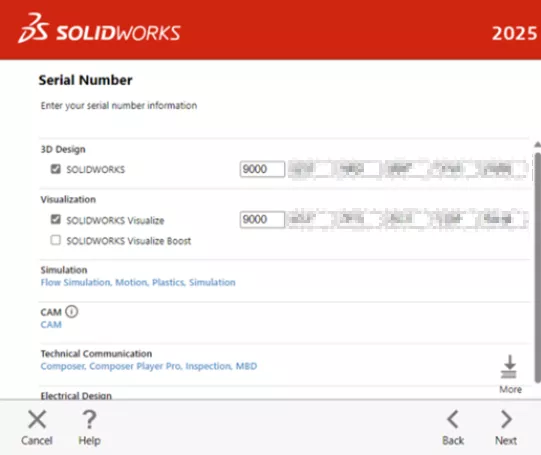This screenshot has width=541, height=455.
Task: Open Help with the question mark icon
Action: [89, 419]
